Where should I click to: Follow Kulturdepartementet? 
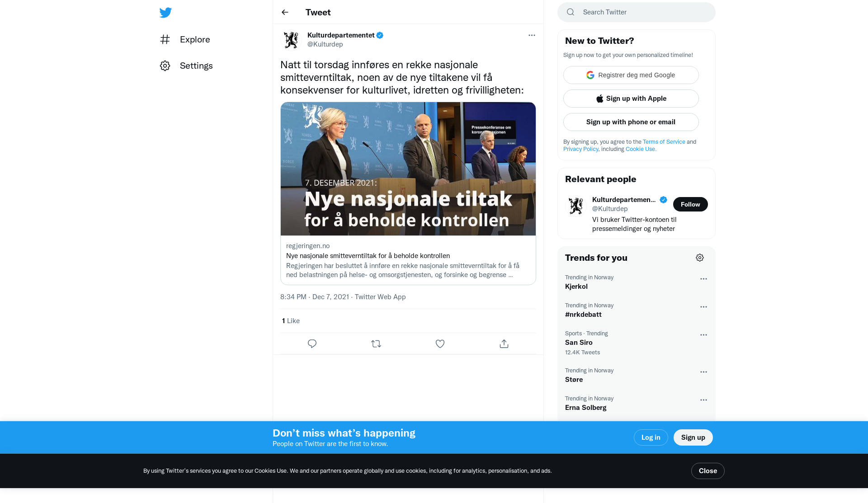(690, 204)
